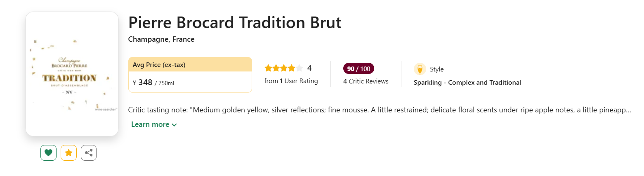The width and height of the screenshot is (644, 176).
Task: Click the / 750ml bottle size text
Action: pos(164,83)
